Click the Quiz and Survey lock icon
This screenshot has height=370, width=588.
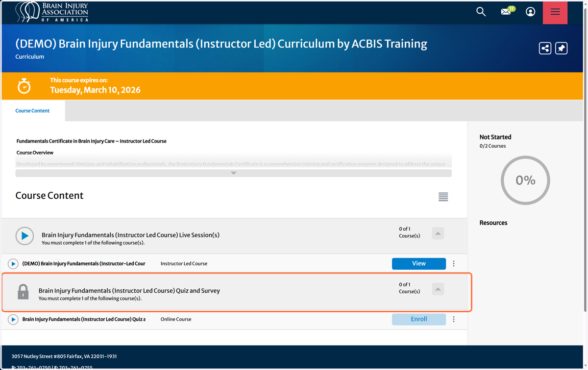click(23, 292)
